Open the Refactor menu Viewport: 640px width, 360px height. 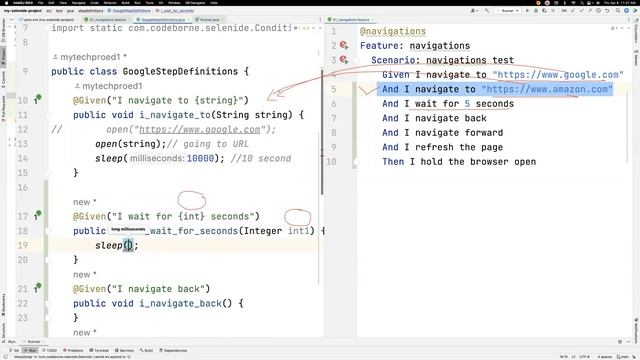pyautogui.click(x=110, y=3)
